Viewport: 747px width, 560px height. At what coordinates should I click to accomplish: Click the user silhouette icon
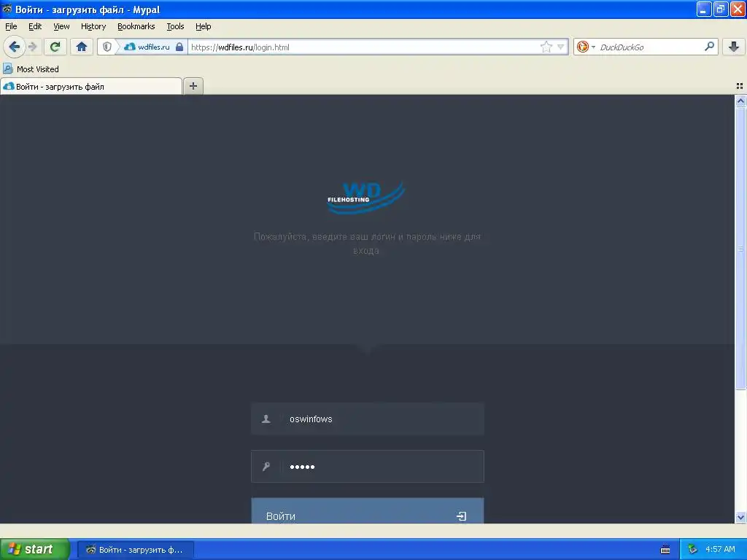click(266, 419)
